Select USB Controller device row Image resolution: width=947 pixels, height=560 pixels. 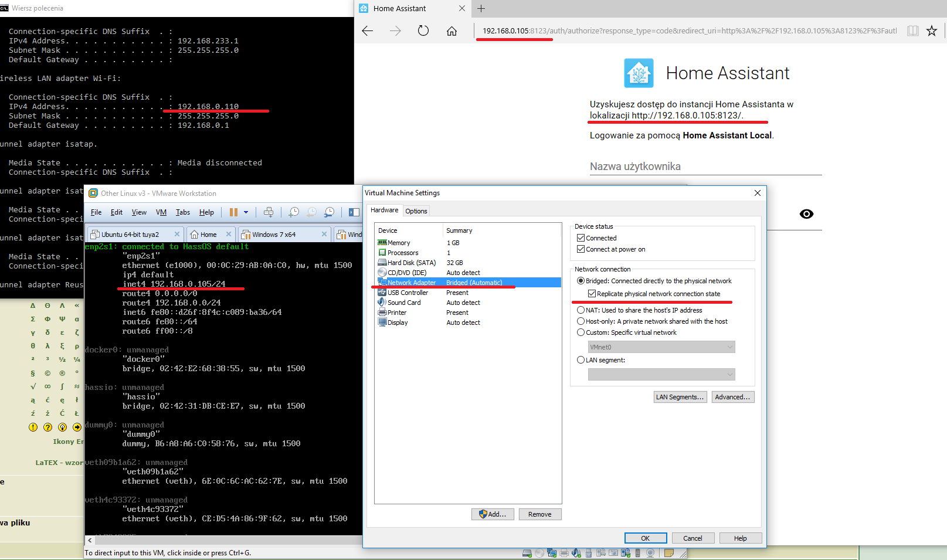click(469, 293)
